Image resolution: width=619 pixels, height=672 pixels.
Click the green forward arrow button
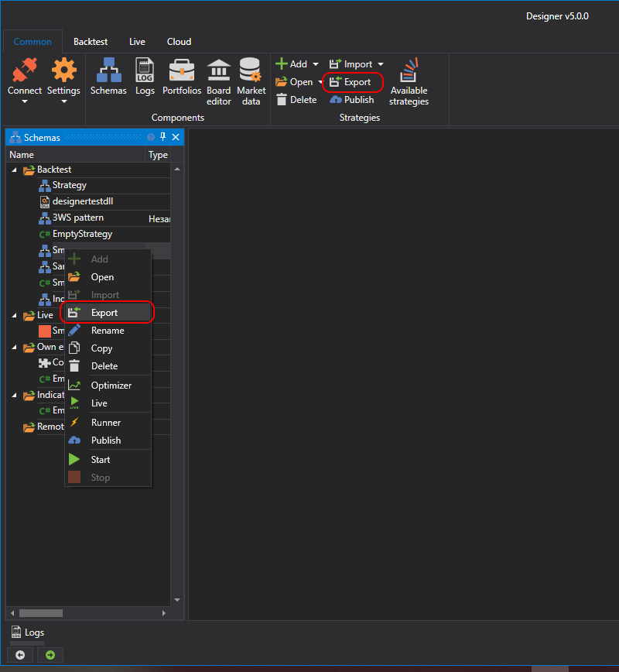click(x=50, y=655)
